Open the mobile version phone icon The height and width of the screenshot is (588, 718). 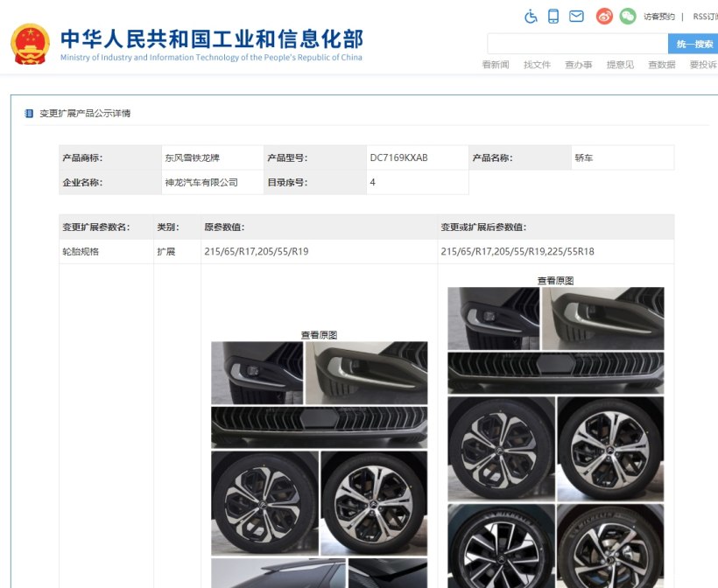point(553,17)
